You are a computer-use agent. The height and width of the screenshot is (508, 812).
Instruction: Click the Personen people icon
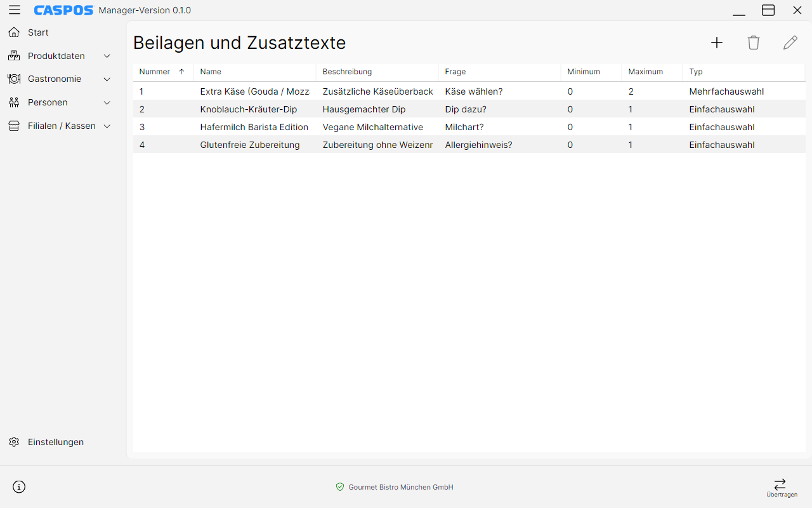(x=14, y=102)
